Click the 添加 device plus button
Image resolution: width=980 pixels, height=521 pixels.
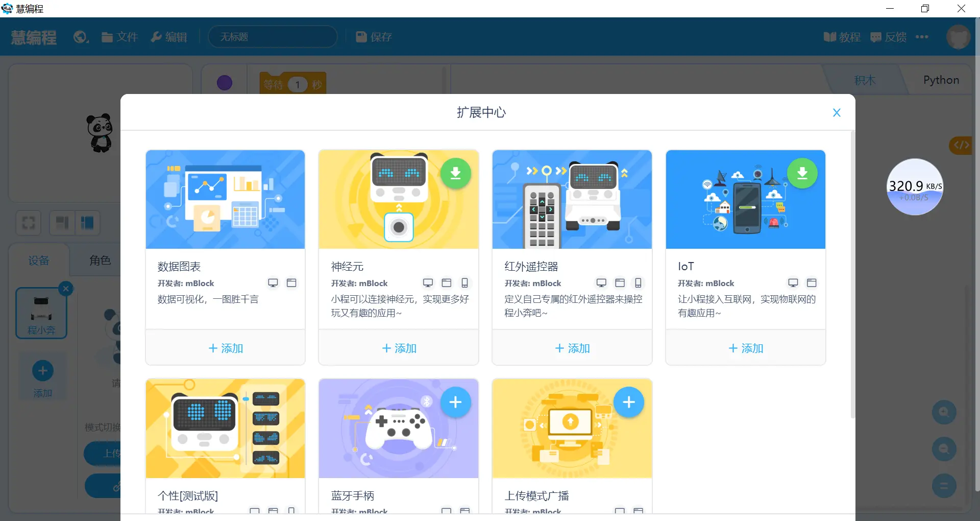(43, 376)
